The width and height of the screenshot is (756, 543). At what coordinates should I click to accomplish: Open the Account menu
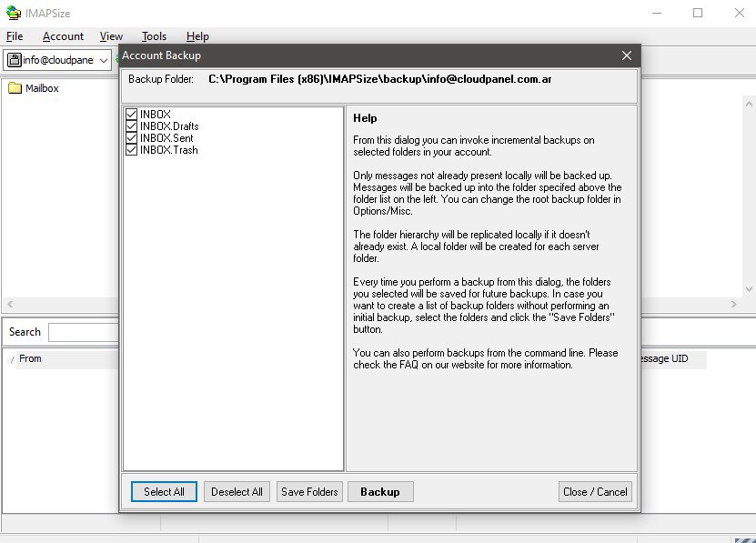(x=63, y=36)
